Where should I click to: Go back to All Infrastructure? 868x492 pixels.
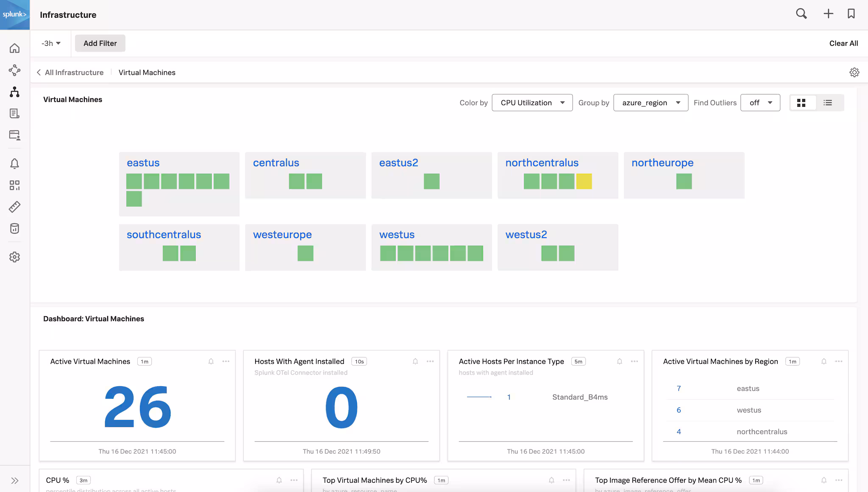(70, 72)
